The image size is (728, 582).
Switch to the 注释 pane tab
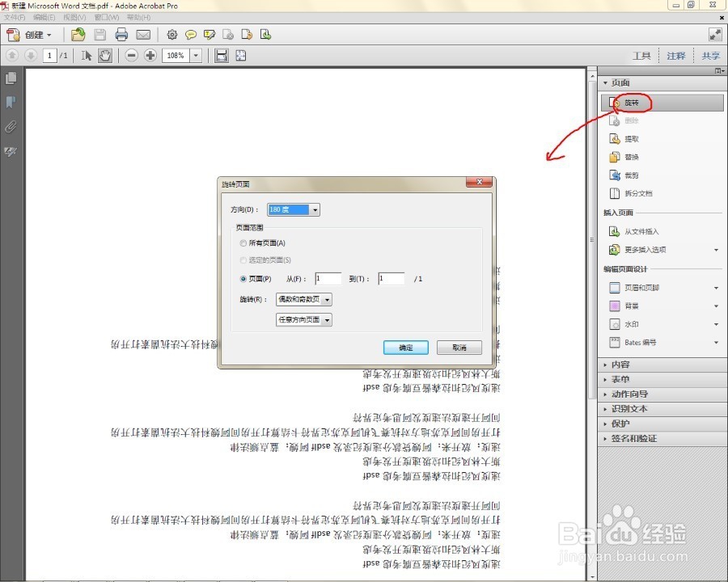pyautogui.click(x=676, y=56)
